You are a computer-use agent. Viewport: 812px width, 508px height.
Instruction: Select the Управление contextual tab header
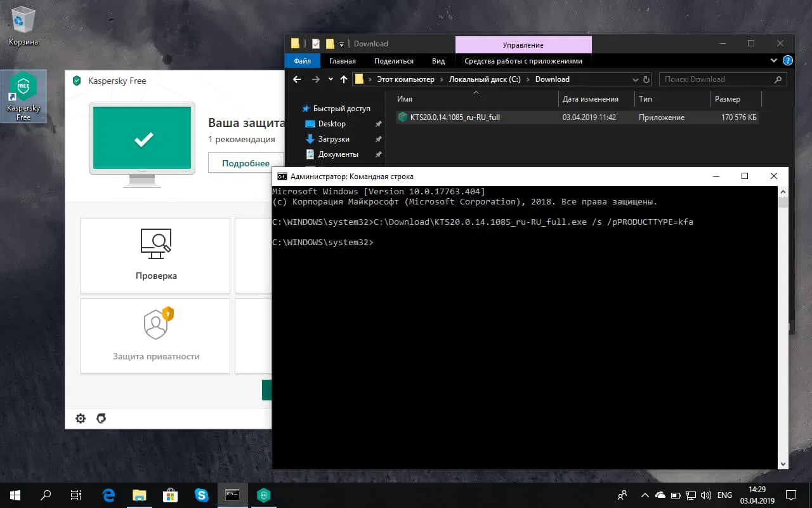[x=523, y=44]
